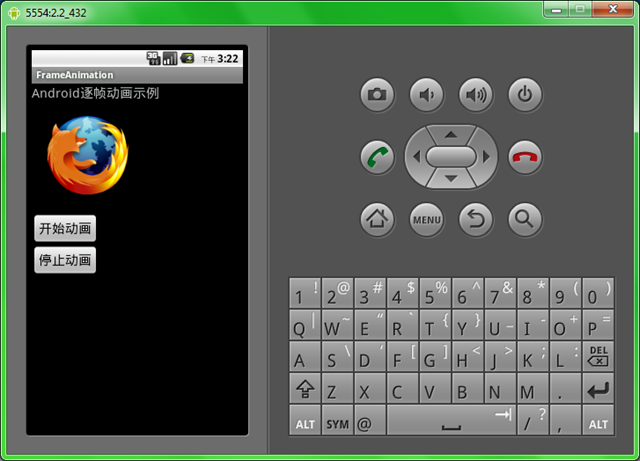Screen dimensions: 640x461
Task: Tap the 3 # key
Action: [x=370, y=293]
